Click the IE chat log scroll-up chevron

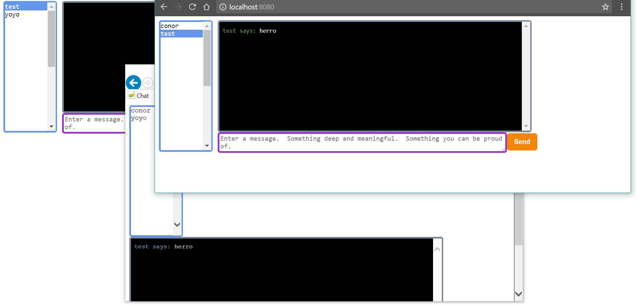click(x=437, y=249)
